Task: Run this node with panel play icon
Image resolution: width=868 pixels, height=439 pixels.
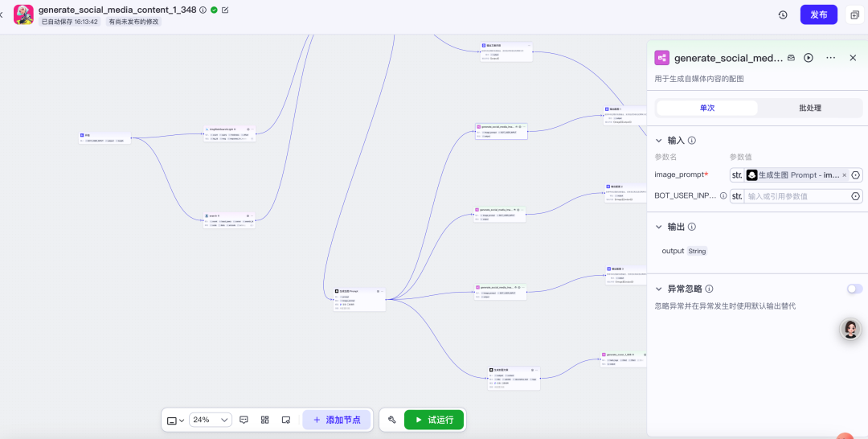Action: (x=809, y=58)
